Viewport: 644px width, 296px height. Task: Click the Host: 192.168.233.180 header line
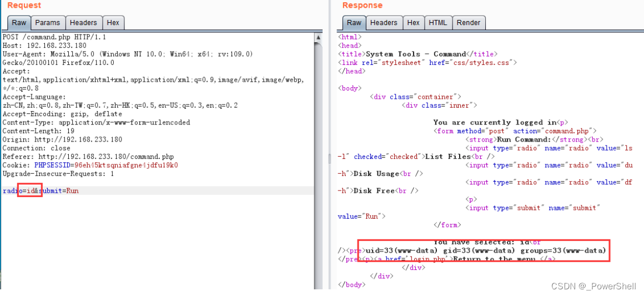tap(44, 45)
